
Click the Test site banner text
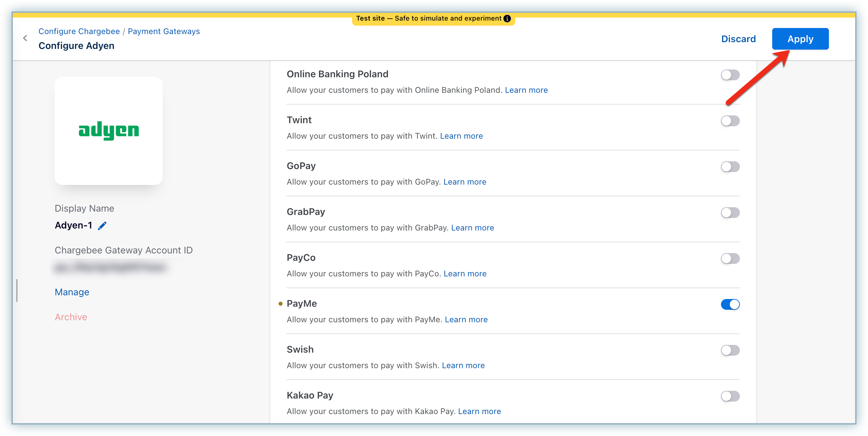[x=429, y=19]
